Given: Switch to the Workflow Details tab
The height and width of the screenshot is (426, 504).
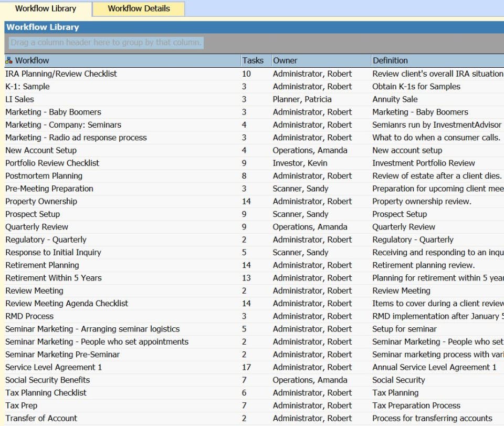Looking at the screenshot, I should tap(139, 9).
